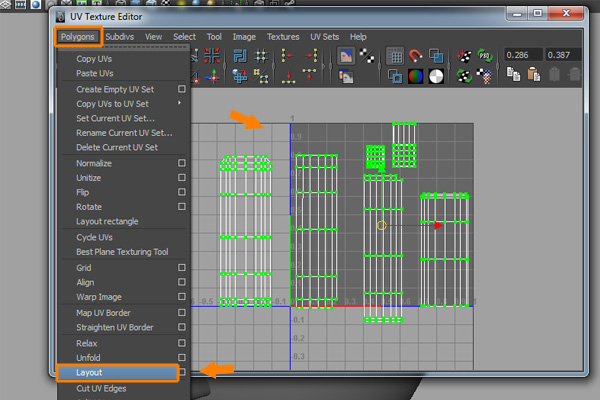Open the Flip option box
Screen dimensions: 600x400
tap(181, 192)
